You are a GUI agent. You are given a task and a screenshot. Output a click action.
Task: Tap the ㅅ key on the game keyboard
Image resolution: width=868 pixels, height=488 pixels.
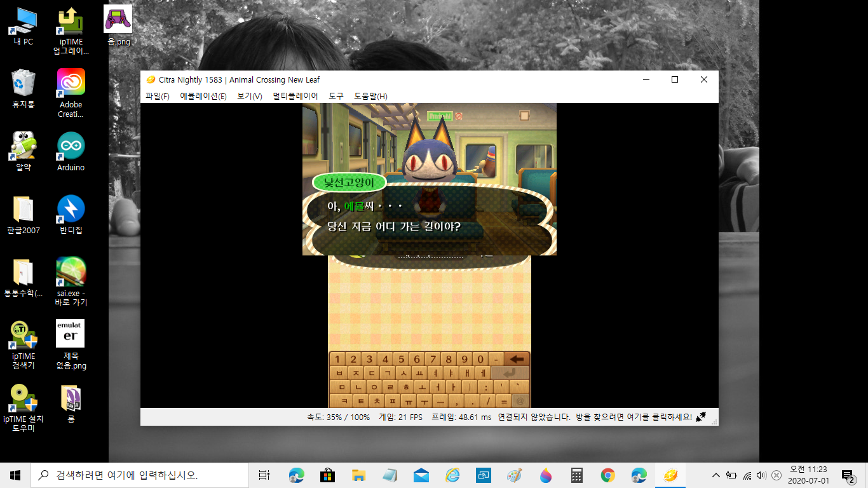pos(403,373)
